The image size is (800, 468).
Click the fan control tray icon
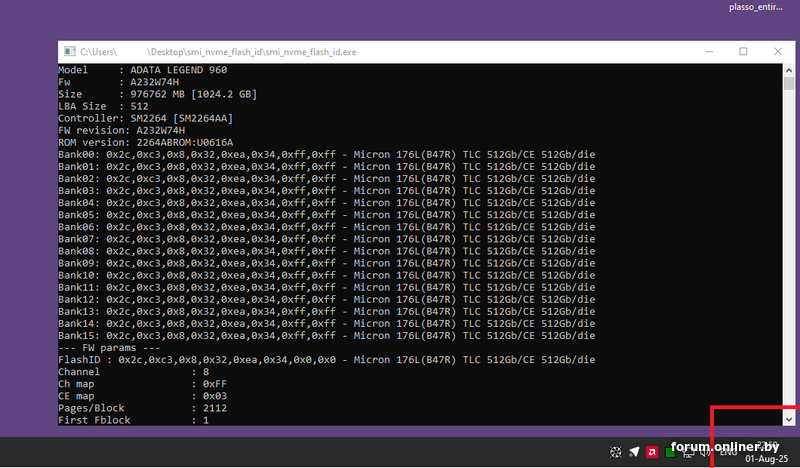click(615, 452)
